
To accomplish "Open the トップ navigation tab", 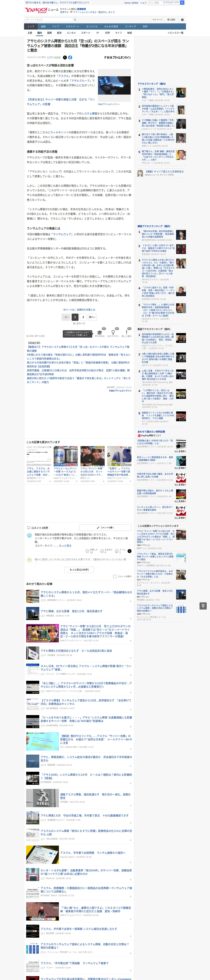I will tap(31, 27).
